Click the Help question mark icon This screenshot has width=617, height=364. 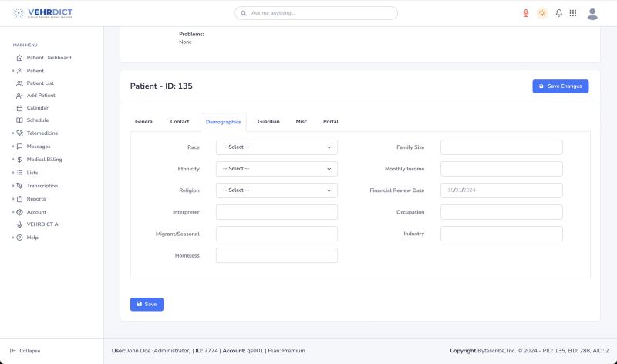19,238
